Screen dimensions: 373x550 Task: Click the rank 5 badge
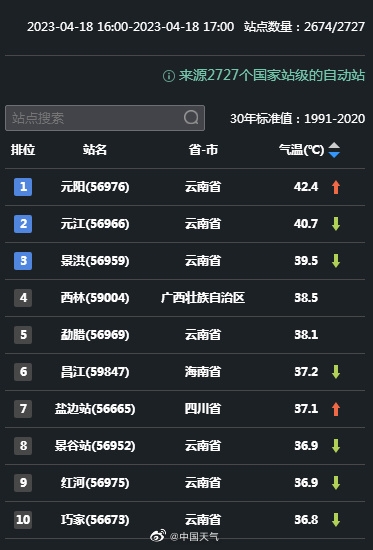point(23,335)
